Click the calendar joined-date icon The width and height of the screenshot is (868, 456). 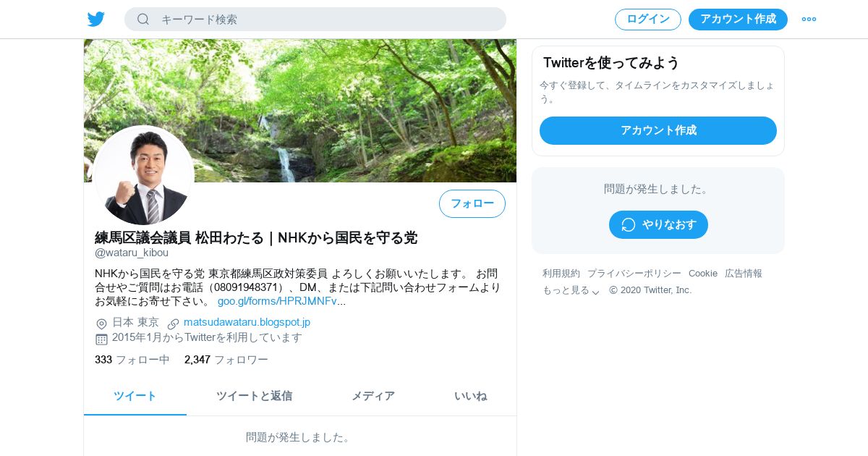pos(101,339)
